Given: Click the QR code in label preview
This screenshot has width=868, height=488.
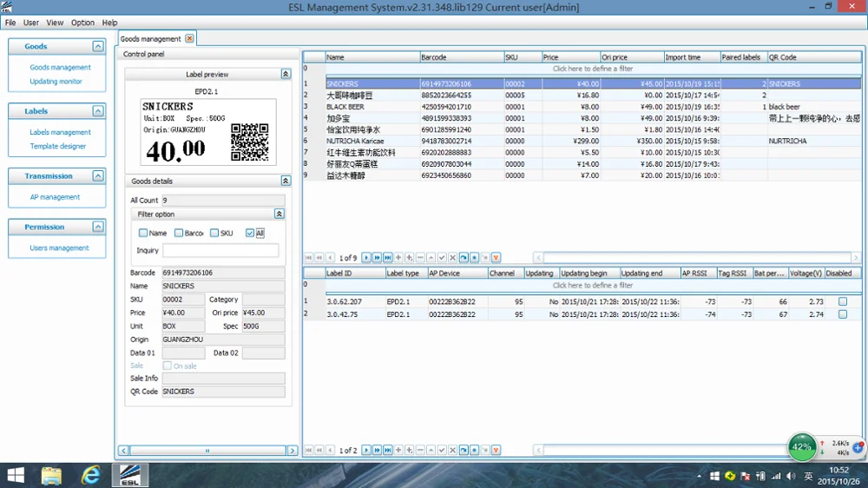Looking at the screenshot, I should tap(250, 142).
